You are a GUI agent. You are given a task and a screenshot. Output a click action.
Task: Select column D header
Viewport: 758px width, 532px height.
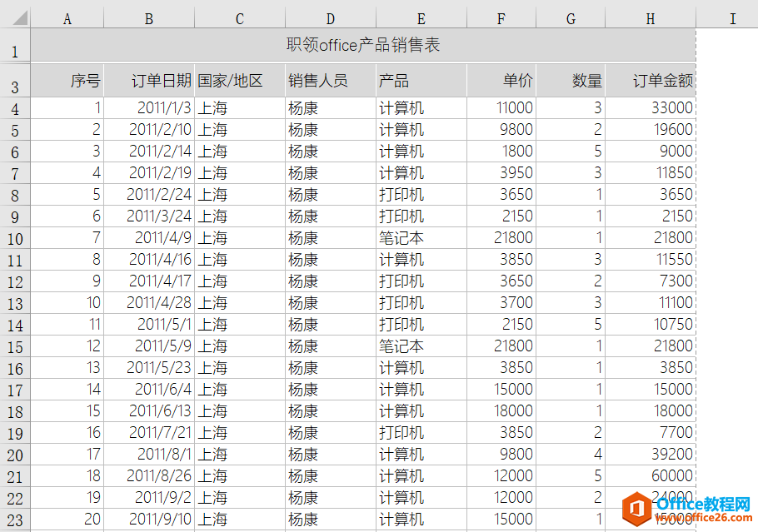[x=331, y=18]
